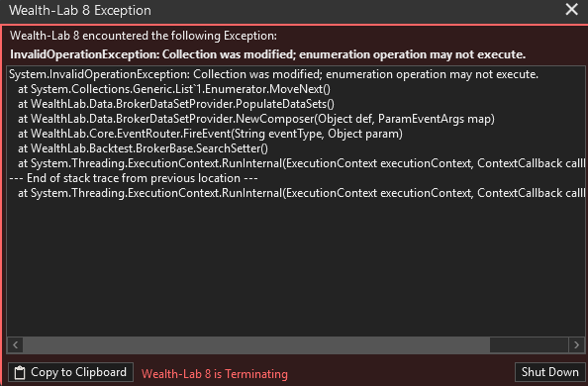588x386 pixels.
Task: Click the Shut Down button
Action: 549,372
